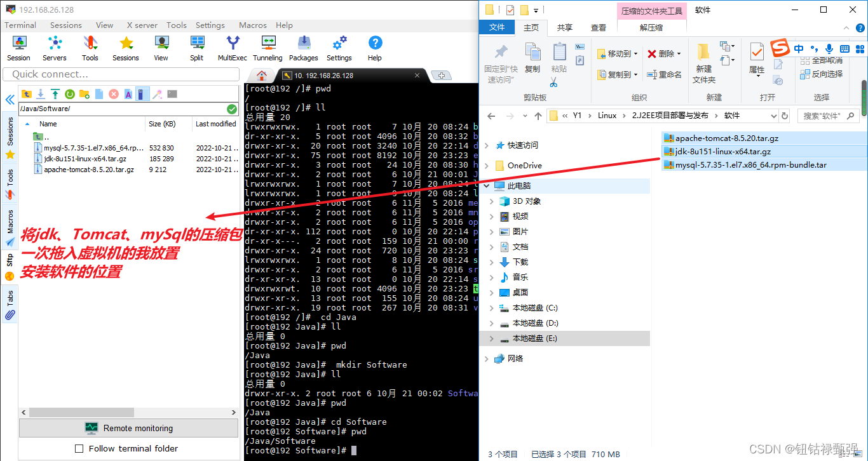Upload a file using the SFTP upload arrow
This screenshot has height=461, width=868.
tap(54, 93)
